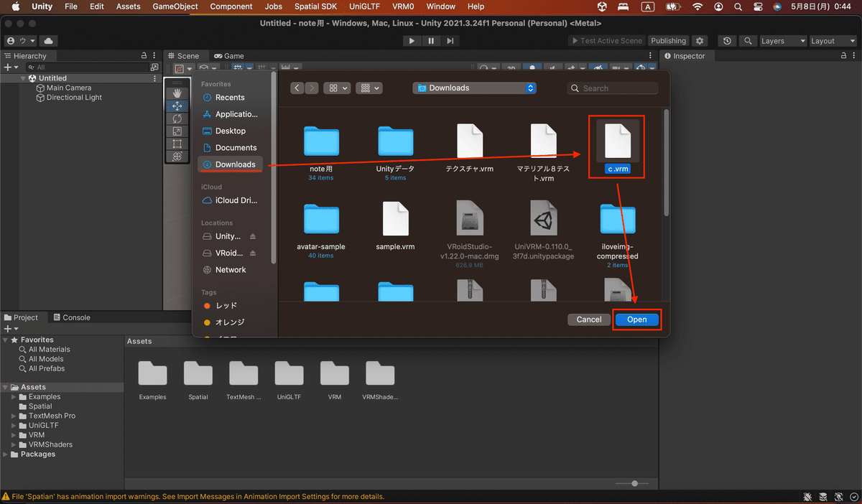Screen dimensions: 862x504
Task: Select Desktop in dialog sidebar
Action: (231, 131)
